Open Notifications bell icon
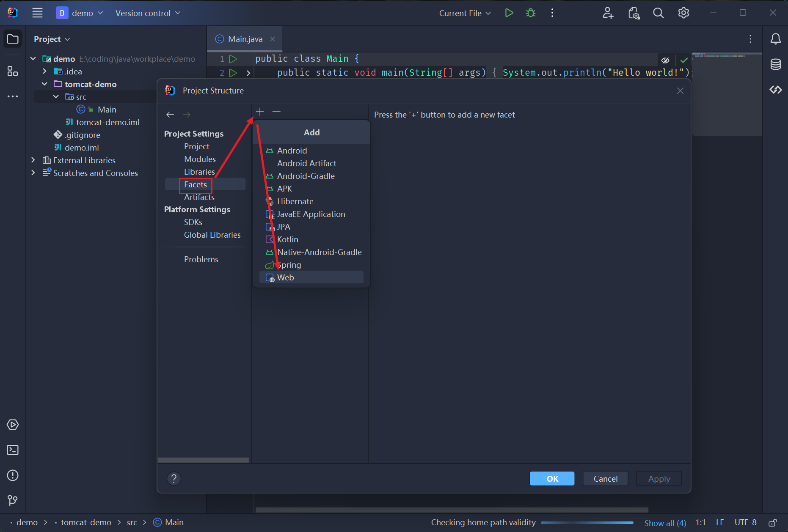This screenshot has height=532, width=788. pos(775,39)
